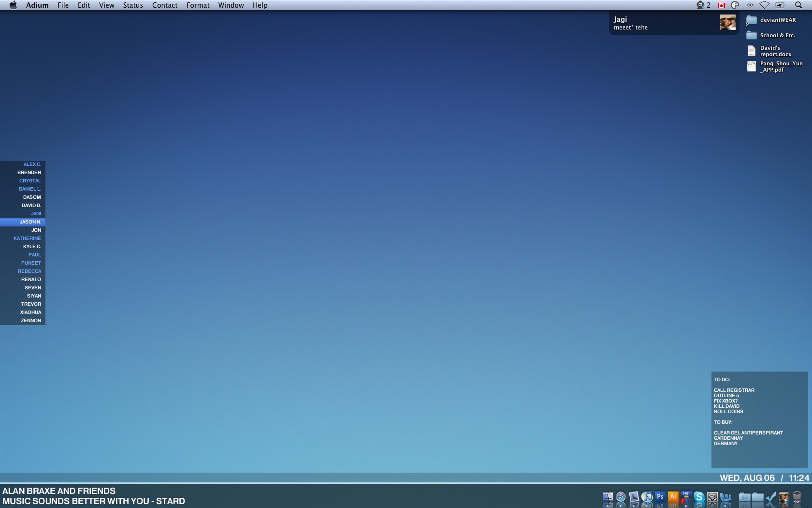This screenshot has width=812, height=508.
Task: Open the Help menu
Action: click(x=260, y=5)
